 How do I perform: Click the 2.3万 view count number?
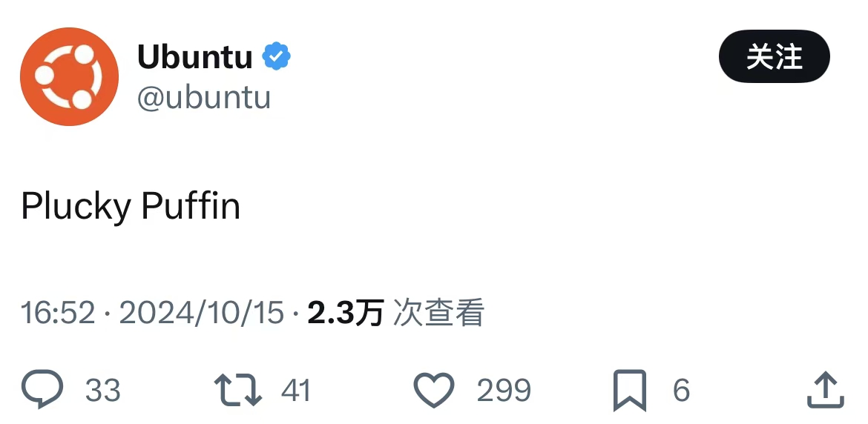(x=345, y=313)
